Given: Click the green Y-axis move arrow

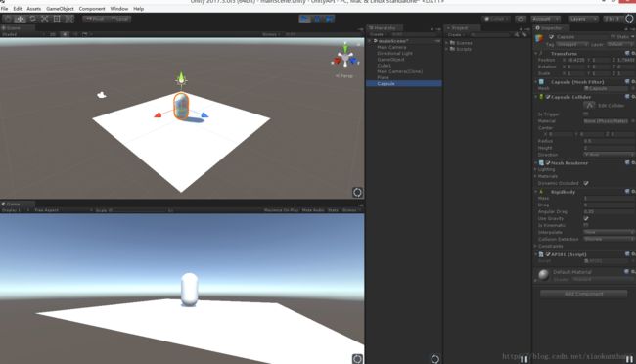Looking at the screenshot, I should 181,76.
